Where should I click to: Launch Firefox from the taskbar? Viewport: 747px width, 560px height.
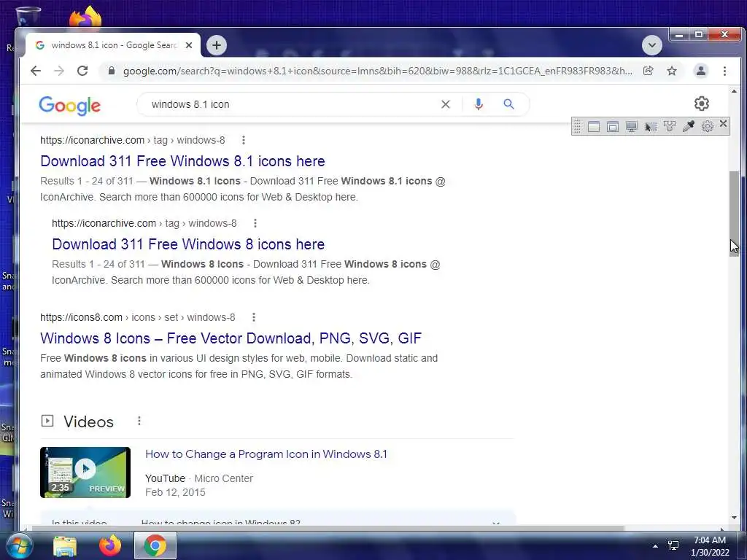pos(110,545)
